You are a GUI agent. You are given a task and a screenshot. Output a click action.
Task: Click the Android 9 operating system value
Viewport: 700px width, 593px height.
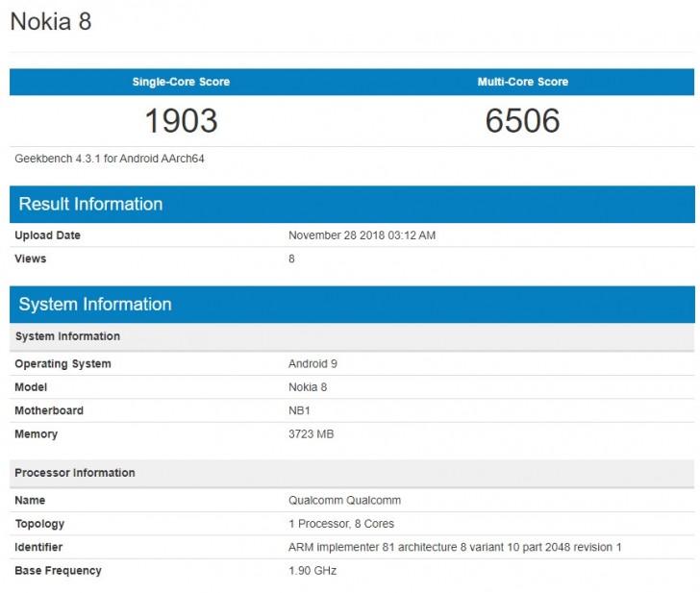[x=312, y=364]
